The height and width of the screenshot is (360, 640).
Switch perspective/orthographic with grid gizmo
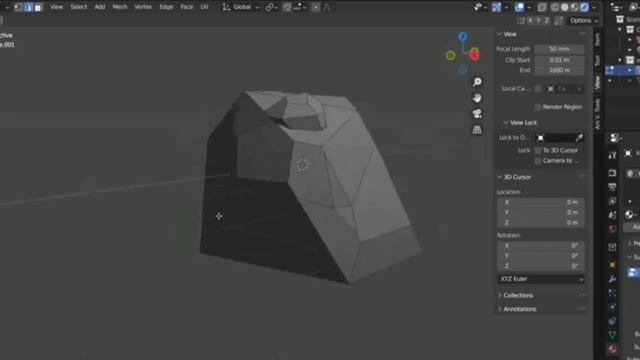coord(477,130)
